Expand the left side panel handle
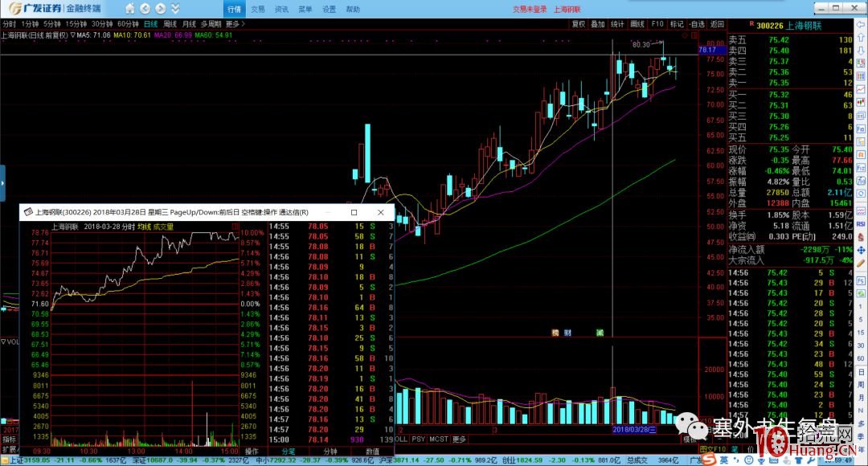The image size is (868, 466). (x=2, y=182)
